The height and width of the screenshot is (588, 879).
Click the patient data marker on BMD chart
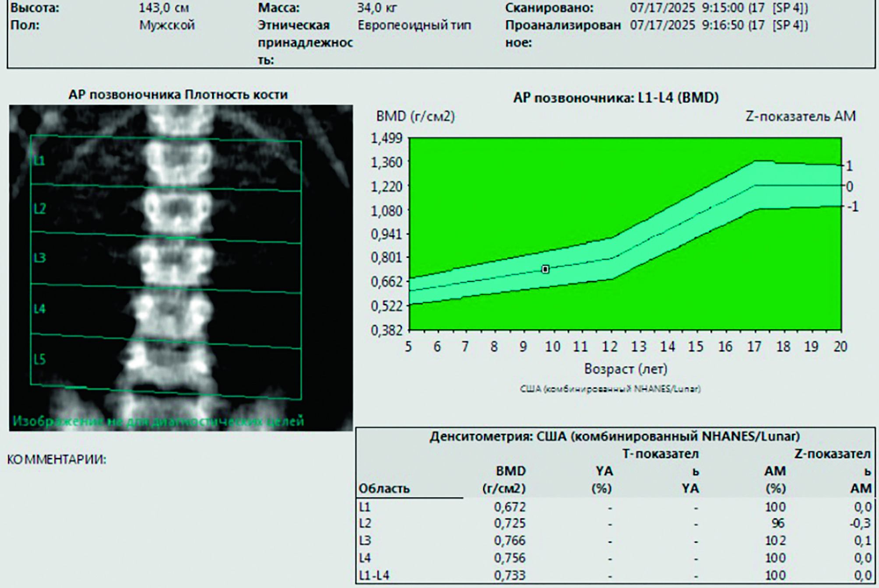coord(545,269)
